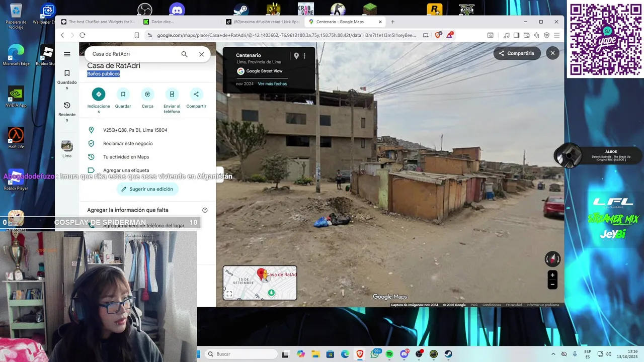Click the Brave Shields lion icon

[x=438, y=35]
